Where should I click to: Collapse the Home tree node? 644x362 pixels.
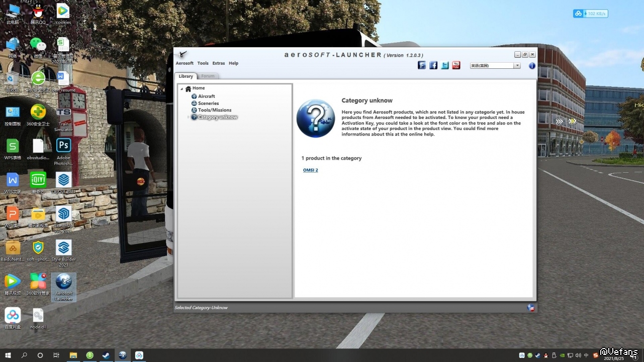[x=182, y=89]
